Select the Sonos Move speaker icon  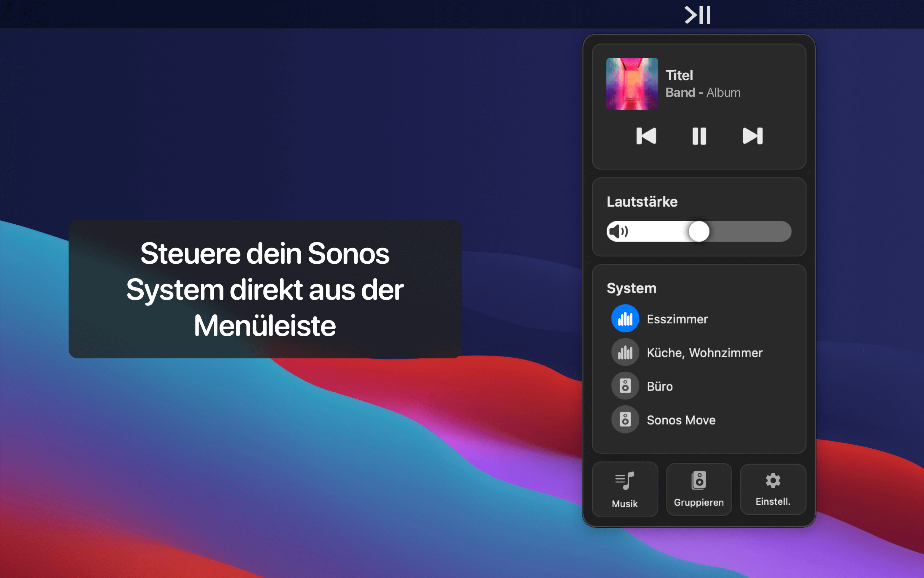625,419
